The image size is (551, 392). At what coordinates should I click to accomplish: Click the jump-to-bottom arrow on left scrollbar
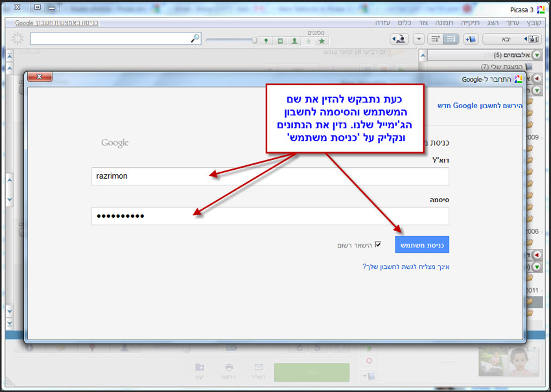10,323
